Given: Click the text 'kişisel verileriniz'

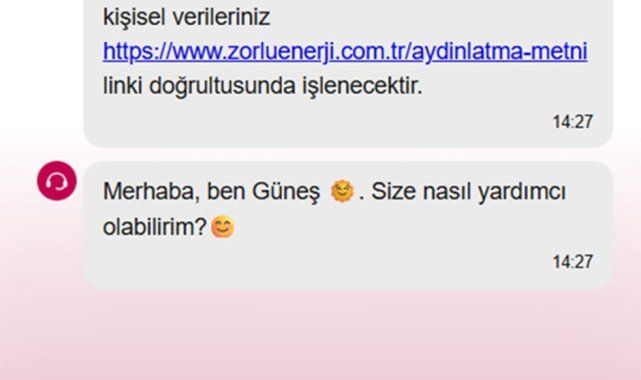Looking at the screenshot, I should [x=186, y=18].
